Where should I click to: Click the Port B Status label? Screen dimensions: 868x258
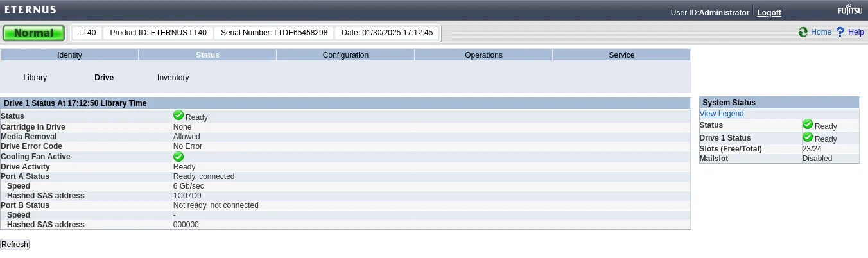click(25, 205)
